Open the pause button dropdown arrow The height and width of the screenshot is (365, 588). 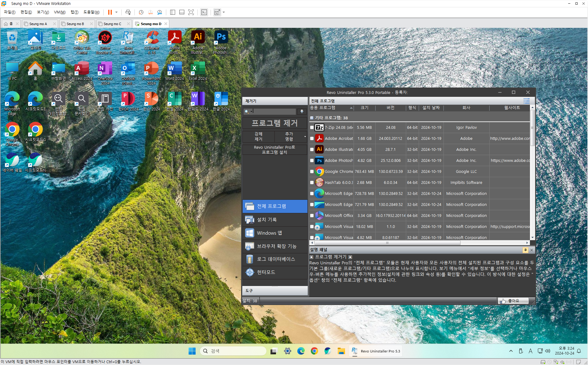pos(116,12)
